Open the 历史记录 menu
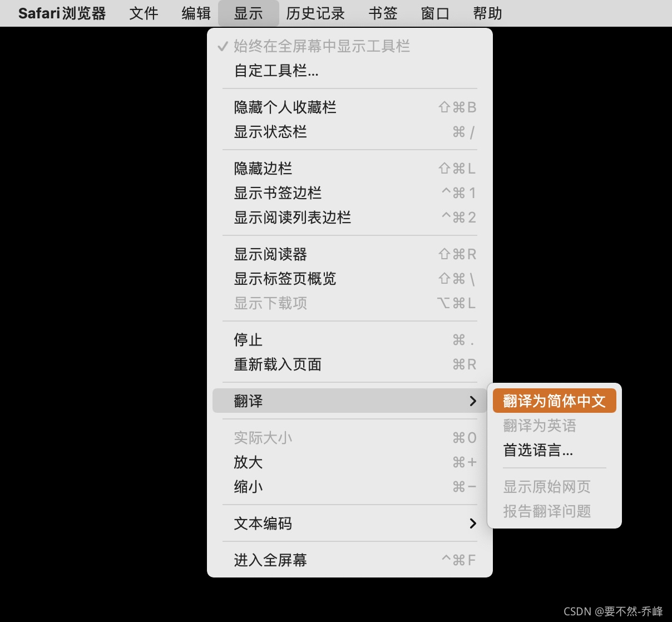 click(x=315, y=13)
